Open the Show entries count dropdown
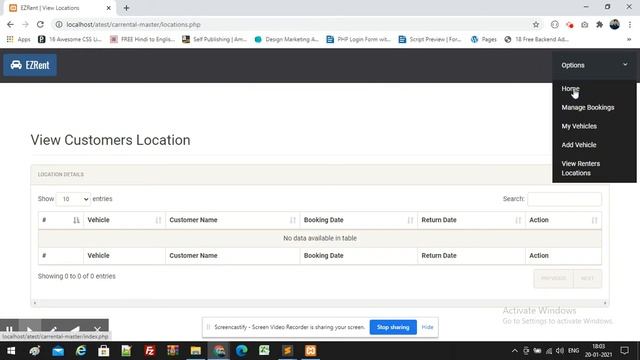 tap(73, 199)
